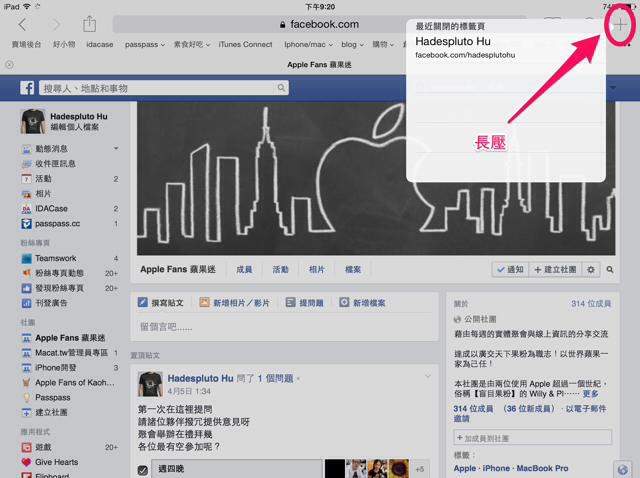The width and height of the screenshot is (640, 478).
Task: Open Apple Fans of Kaoh... group in sidebar
Action: coord(68,382)
